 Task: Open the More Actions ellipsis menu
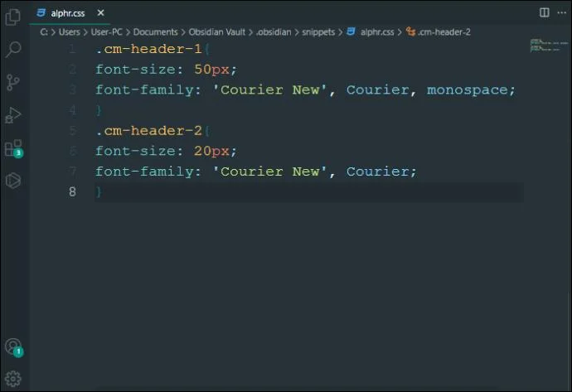coord(562,12)
